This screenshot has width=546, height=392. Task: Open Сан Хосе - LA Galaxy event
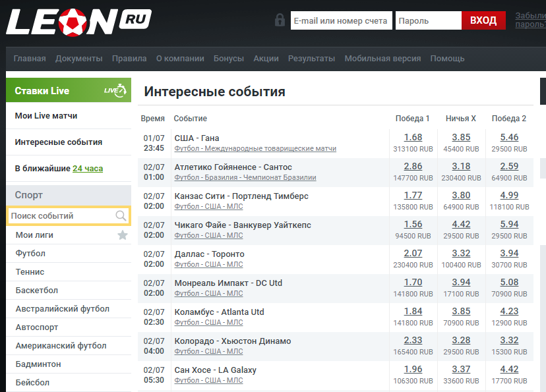(215, 370)
